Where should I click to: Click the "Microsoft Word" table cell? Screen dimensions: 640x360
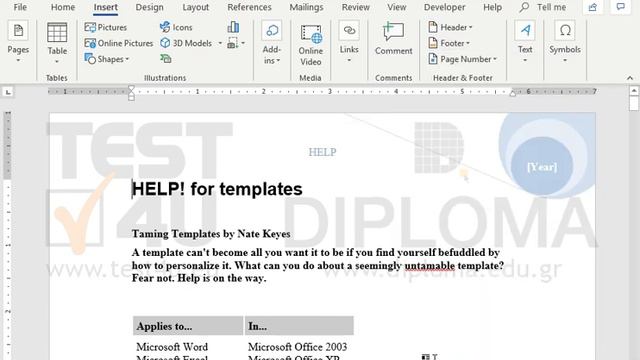pyautogui.click(x=172, y=347)
